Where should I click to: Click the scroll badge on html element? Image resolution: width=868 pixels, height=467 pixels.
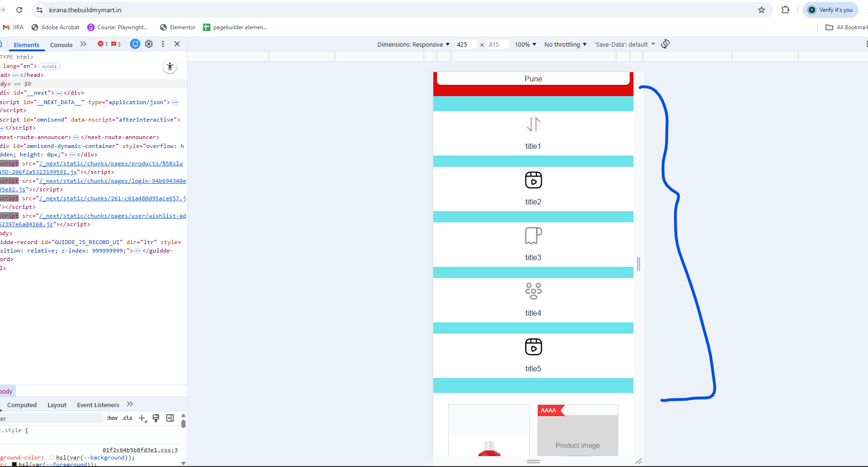(x=49, y=66)
